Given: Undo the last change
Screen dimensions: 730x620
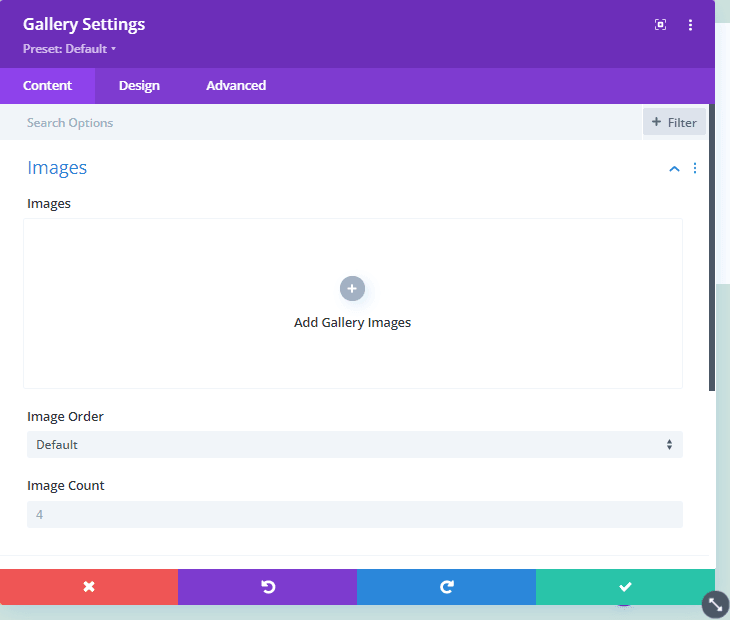Looking at the screenshot, I should click(267, 587).
